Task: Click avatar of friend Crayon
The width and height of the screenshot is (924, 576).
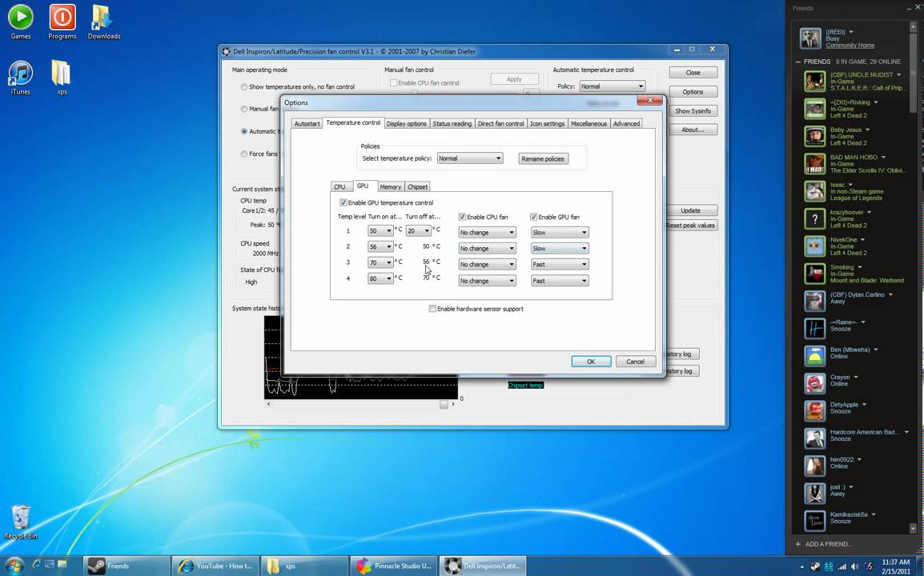Action: [815, 383]
